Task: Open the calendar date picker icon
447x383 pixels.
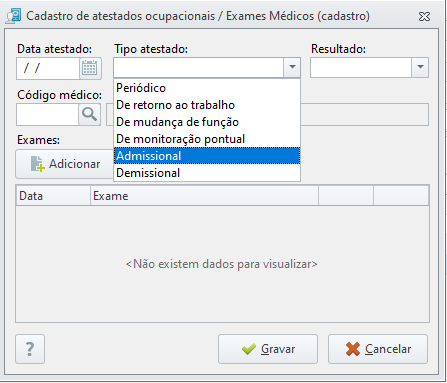Action: click(x=90, y=68)
